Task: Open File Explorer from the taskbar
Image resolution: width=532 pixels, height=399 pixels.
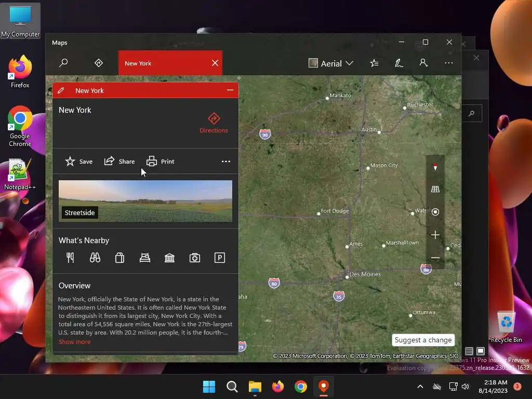Action: 255,387
